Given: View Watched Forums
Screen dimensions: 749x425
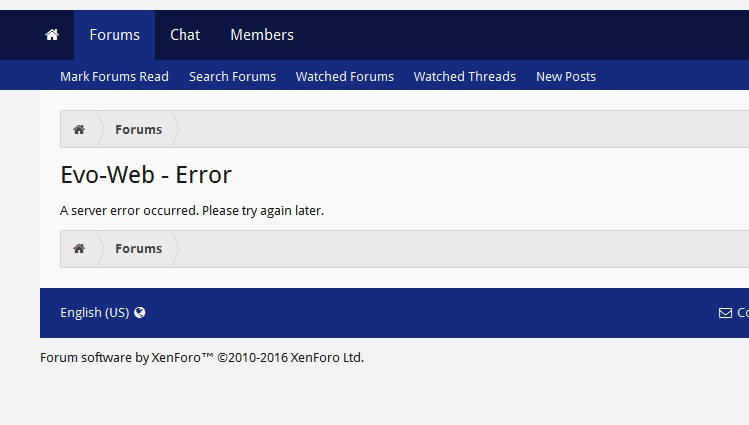Looking at the screenshot, I should pyautogui.click(x=344, y=76).
